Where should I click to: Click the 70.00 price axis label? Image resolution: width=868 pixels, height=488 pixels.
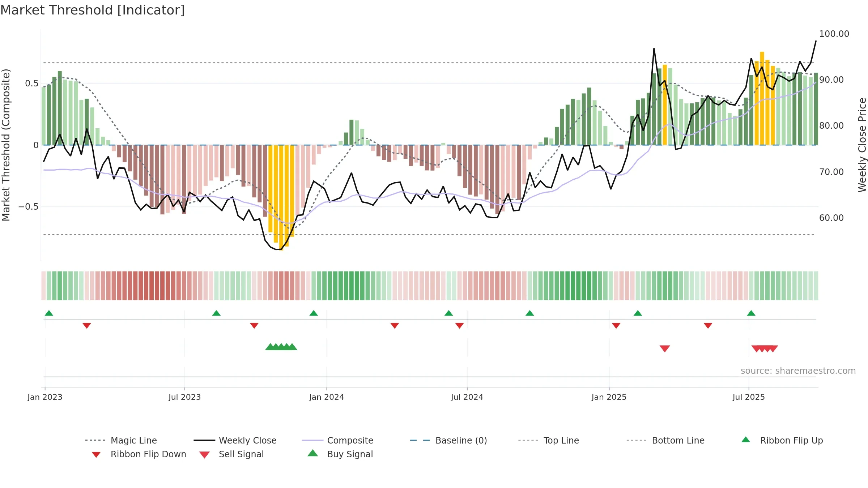click(831, 172)
